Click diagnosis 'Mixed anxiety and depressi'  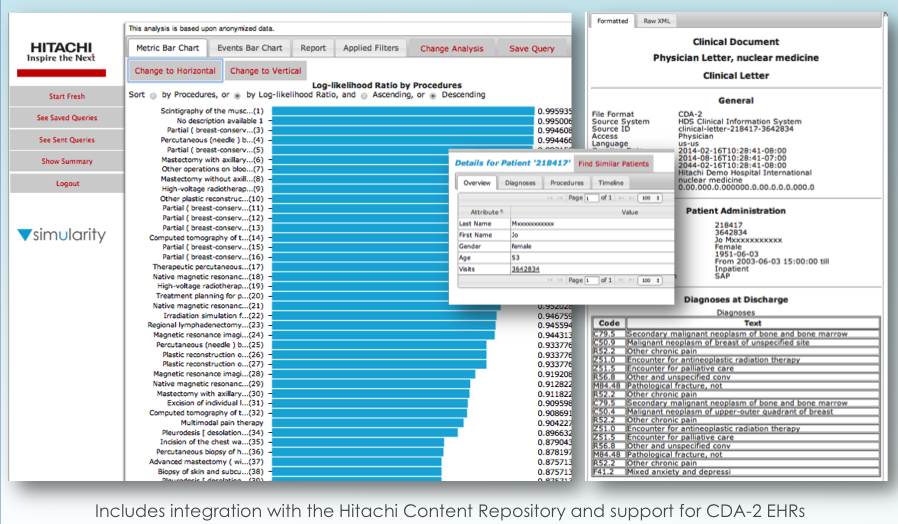pyautogui.click(x=679, y=472)
